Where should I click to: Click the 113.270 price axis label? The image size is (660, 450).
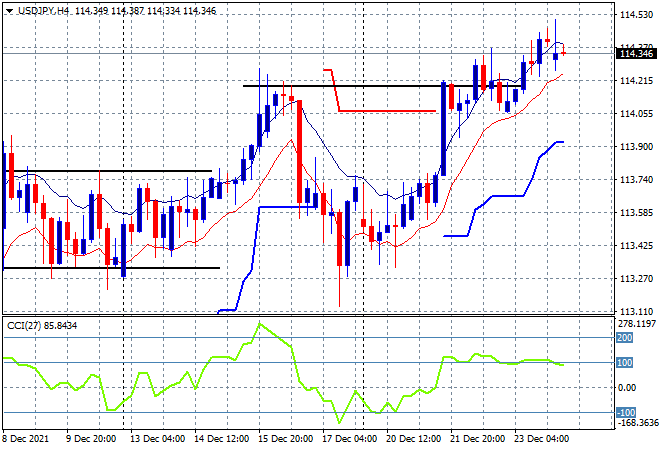pyautogui.click(x=636, y=279)
